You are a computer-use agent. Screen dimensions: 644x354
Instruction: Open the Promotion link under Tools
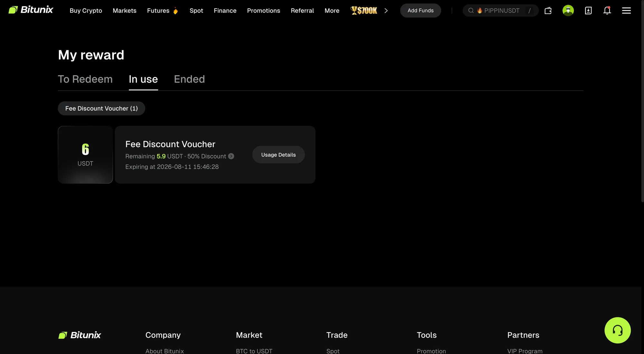[431, 351]
